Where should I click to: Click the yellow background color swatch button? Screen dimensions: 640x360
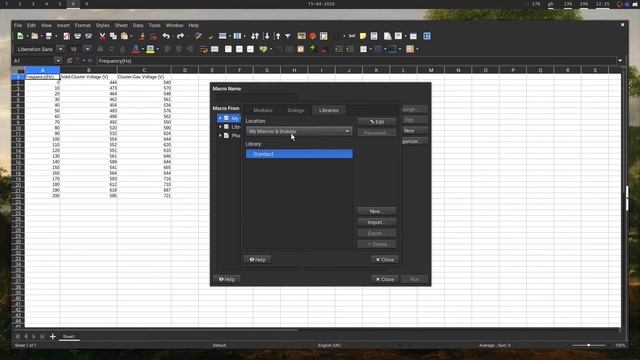[150, 49]
